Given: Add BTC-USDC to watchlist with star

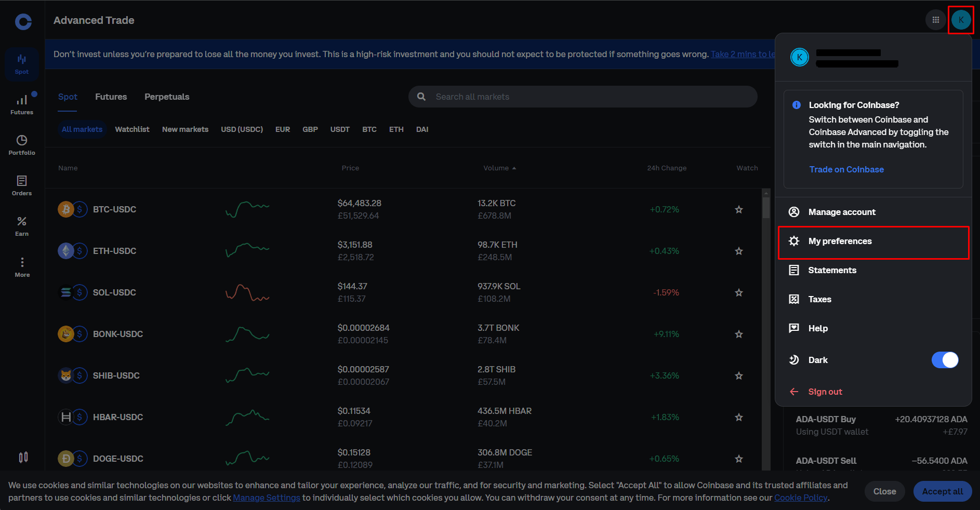Looking at the screenshot, I should click(739, 209).
